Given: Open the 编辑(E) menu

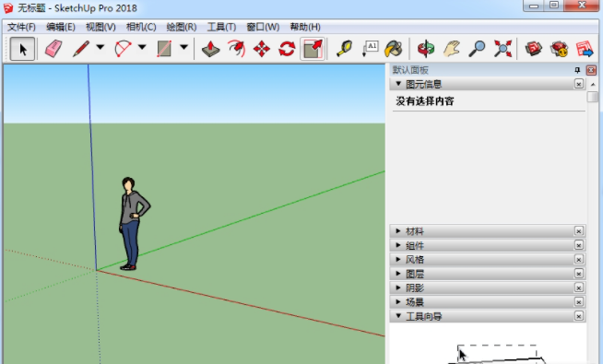Looking at the screenshot, I should click(60, 27).
